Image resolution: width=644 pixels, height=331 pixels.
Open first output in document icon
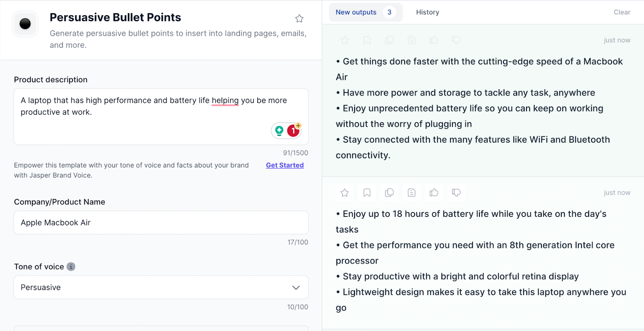[x=411, y=40]
